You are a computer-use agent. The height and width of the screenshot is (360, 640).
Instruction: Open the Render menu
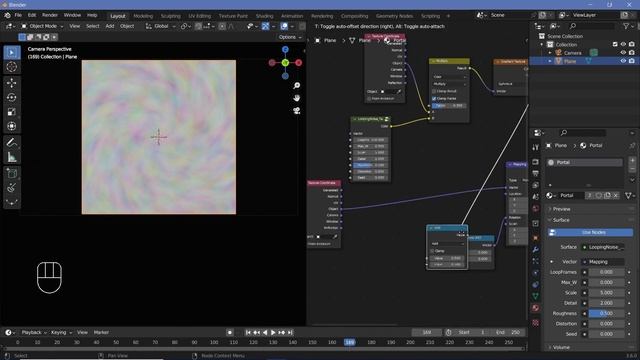point(50,15)
